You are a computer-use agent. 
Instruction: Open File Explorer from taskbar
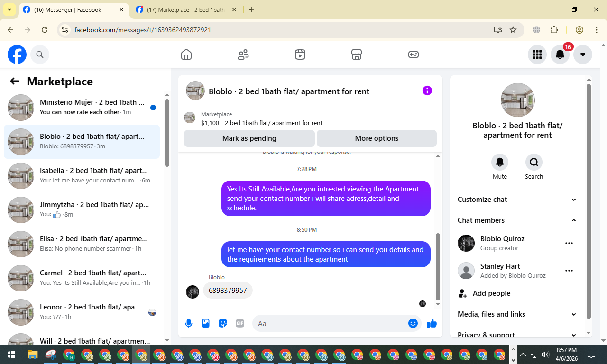pos(32,355)
